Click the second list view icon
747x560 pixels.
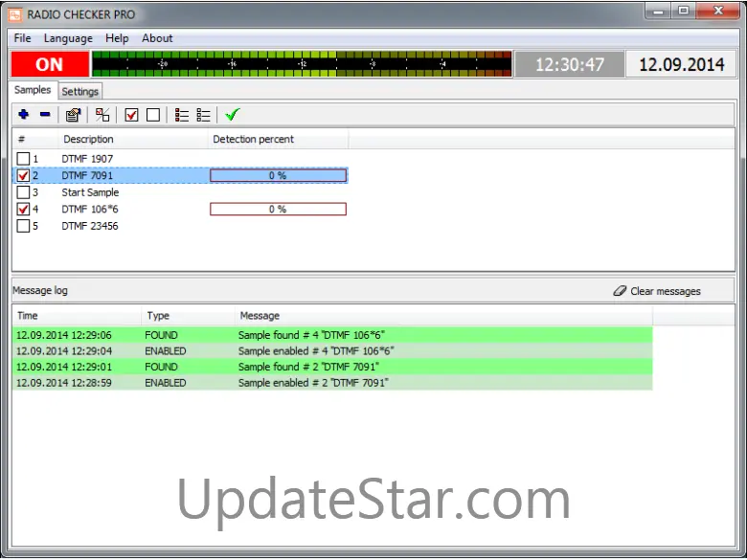203,115
